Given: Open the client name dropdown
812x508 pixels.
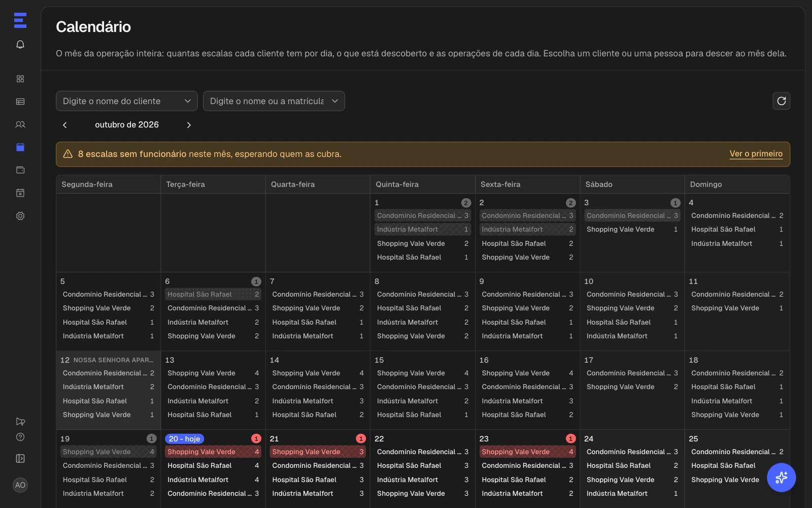Looking at the screenshot, I should point(127,101).
